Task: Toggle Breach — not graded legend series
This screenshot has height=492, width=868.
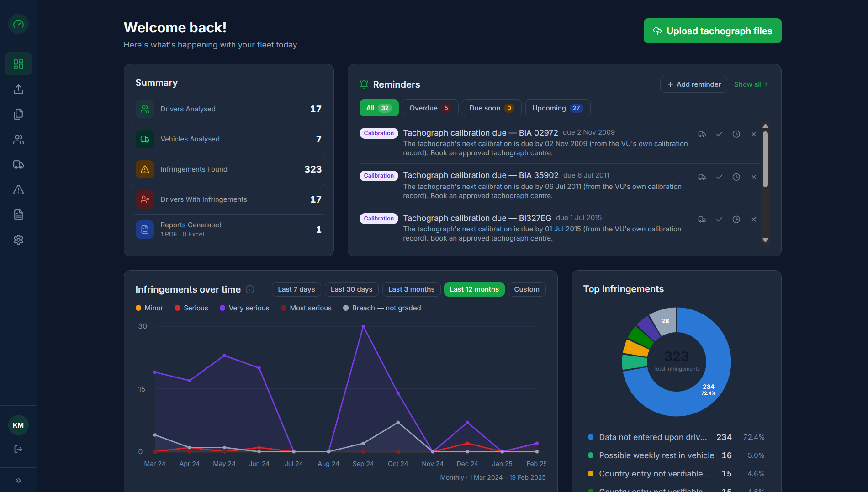Action: pos(382,308)
